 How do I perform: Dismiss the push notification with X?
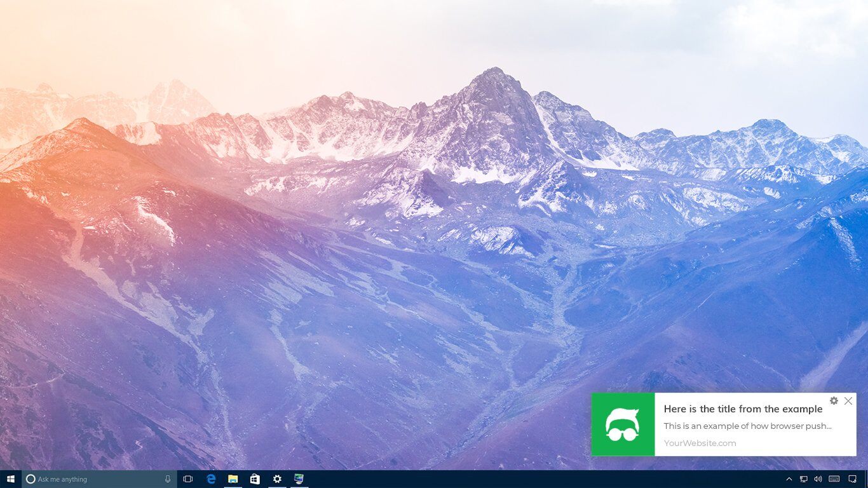[x=848, y=401]
